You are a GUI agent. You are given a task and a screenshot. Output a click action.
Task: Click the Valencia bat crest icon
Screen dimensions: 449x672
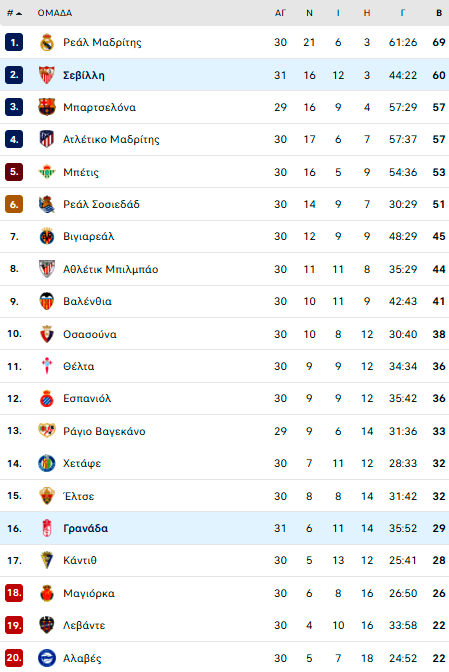coord(47,301)
